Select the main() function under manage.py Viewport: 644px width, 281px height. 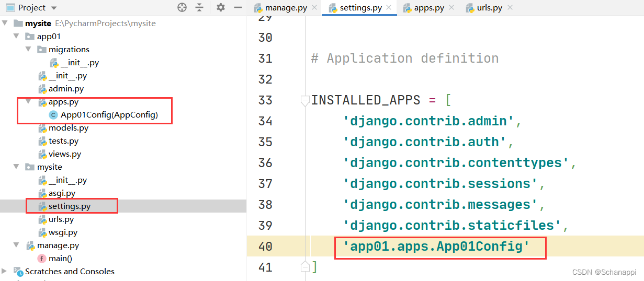tap(60, 259)
